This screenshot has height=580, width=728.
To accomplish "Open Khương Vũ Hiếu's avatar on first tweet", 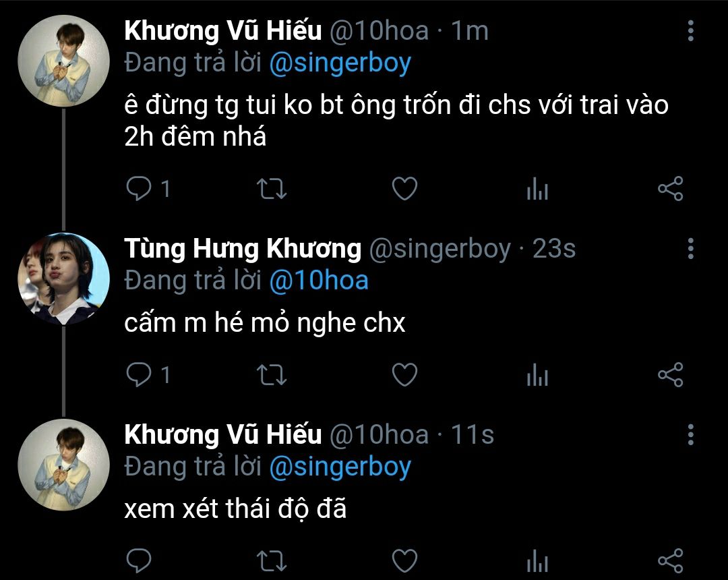I will coord(63,61).
